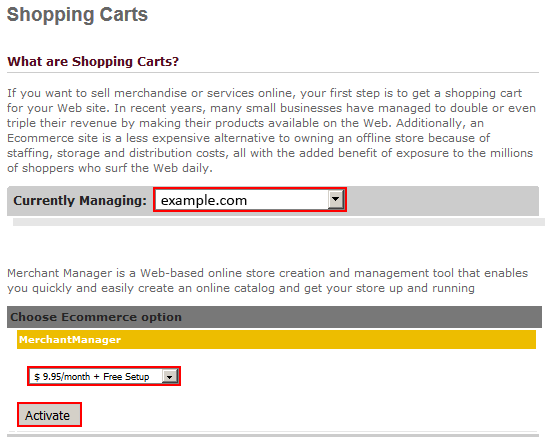Image resolution: width=556 pixels, height=445 pixels.
Task: Select the yellow MerchantManager bar
Action: (276, 340)
